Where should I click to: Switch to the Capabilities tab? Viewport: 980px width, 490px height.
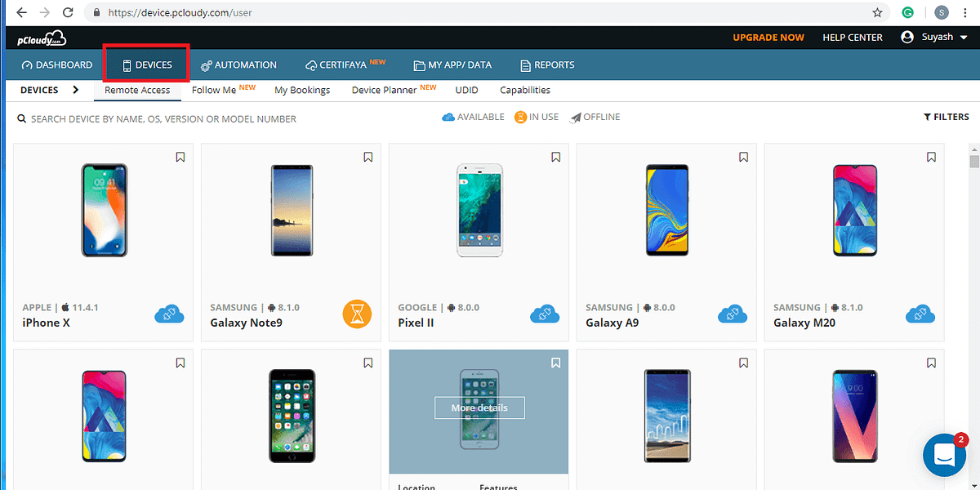point(525,90)
